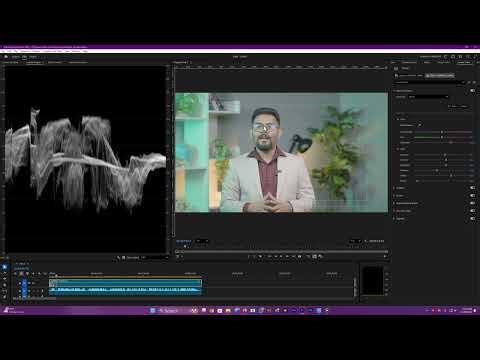Screen dimensions: 480x360
Task: Select the Ripple Edit tool
Action: (x=4, y=279)
